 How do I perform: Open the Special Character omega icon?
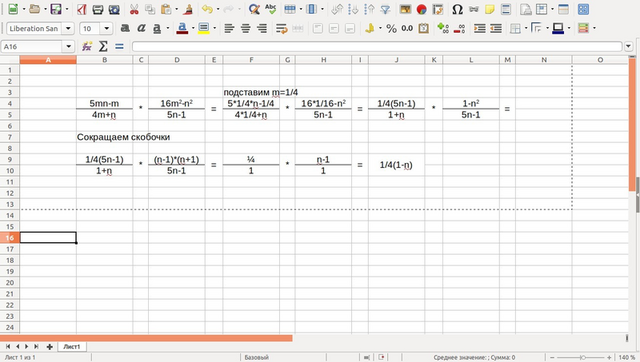click(x=457, y=9)
